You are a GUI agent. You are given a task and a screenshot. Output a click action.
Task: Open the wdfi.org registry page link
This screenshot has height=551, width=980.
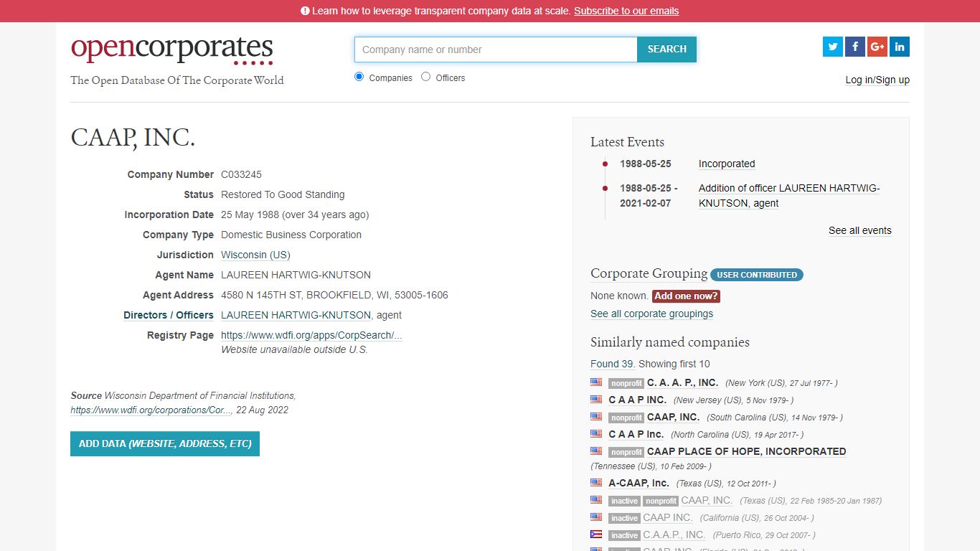point(311,335)
